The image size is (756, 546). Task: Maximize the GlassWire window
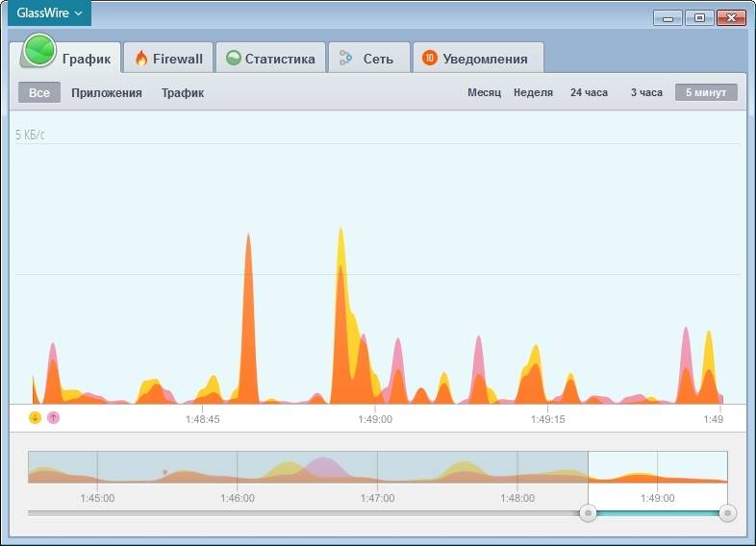coord(699,18)
